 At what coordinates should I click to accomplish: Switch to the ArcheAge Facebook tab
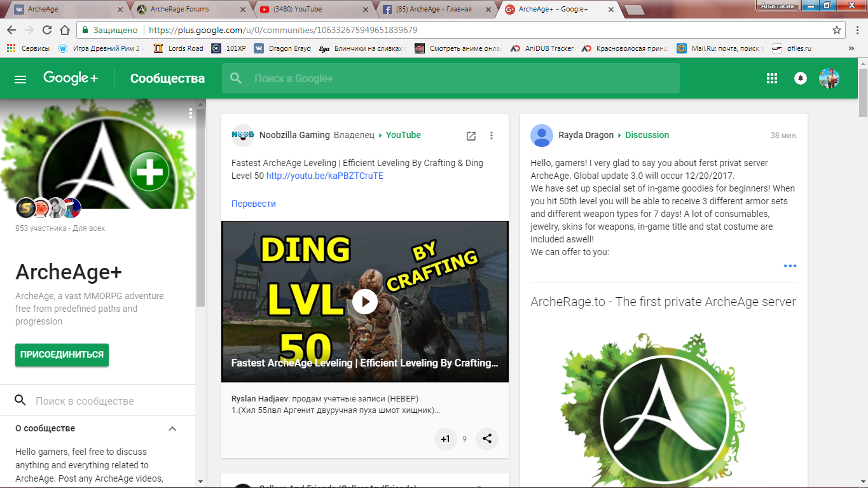click(437, 9)
